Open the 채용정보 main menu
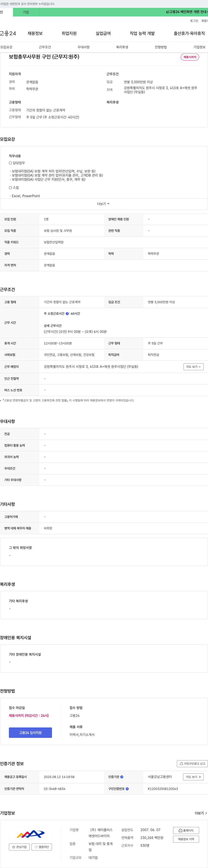The image size is (208, 868). (x=35, y=33)
